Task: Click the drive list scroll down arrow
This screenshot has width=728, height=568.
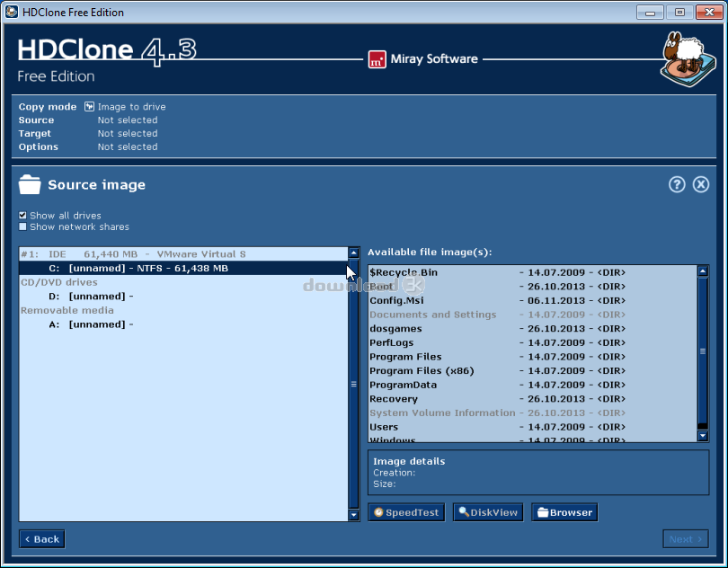Action: click(354, 515)
